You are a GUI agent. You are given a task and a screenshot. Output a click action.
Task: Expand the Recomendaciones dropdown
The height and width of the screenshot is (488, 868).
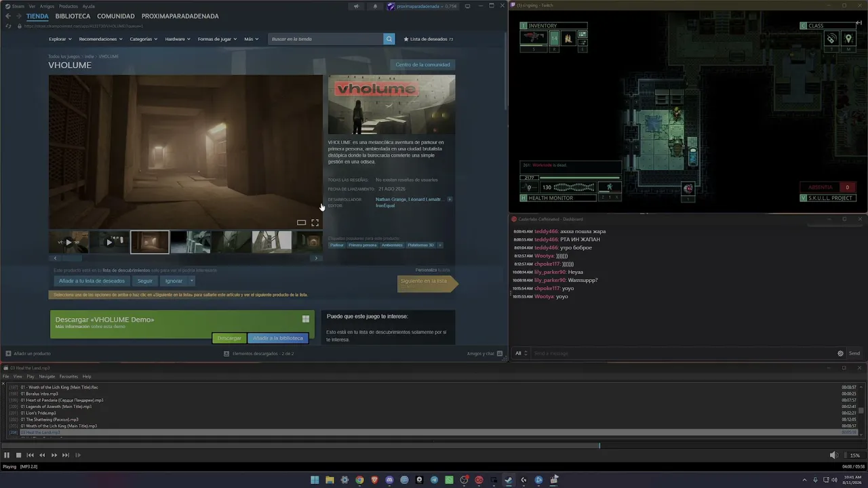[101, 39]
